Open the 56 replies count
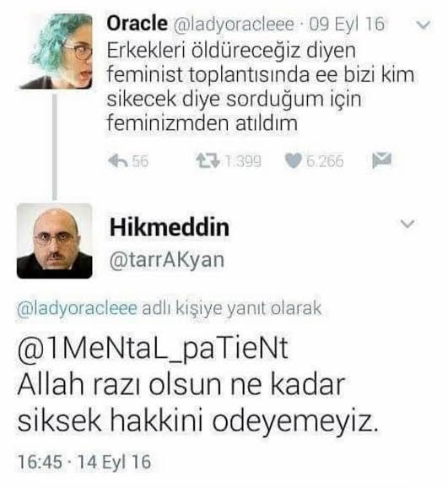The height and width of the screenshot is (488, 448). [140, 161]
